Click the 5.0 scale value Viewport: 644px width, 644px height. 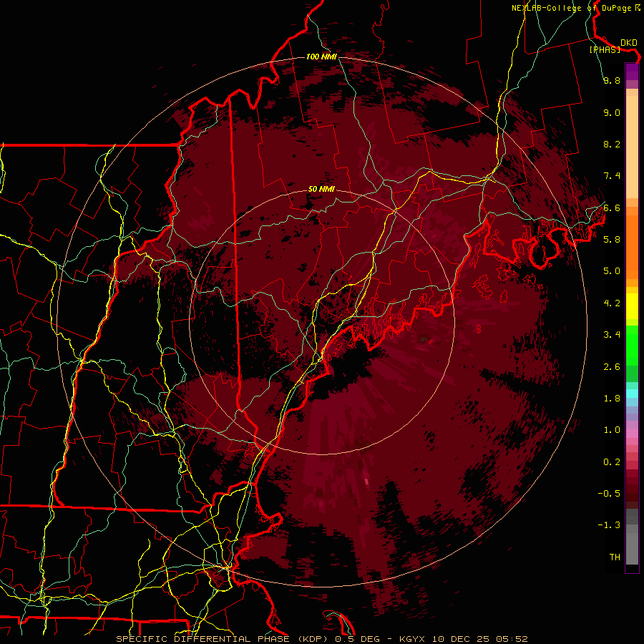point(612,271)
